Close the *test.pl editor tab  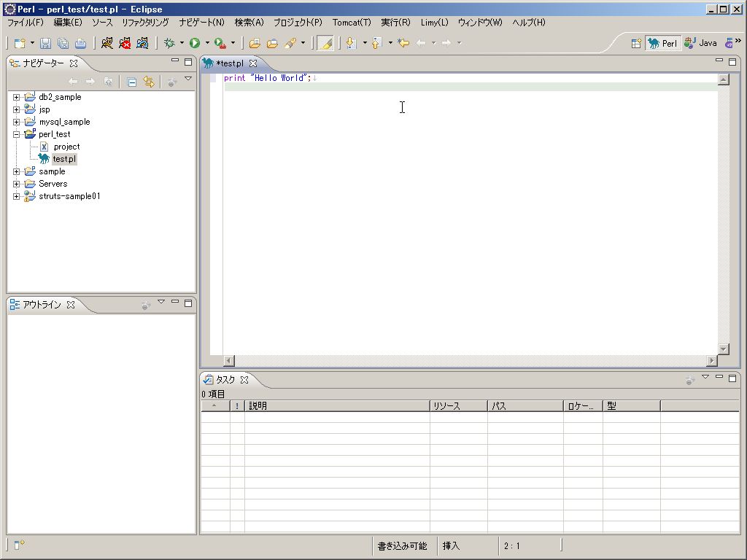253,63
